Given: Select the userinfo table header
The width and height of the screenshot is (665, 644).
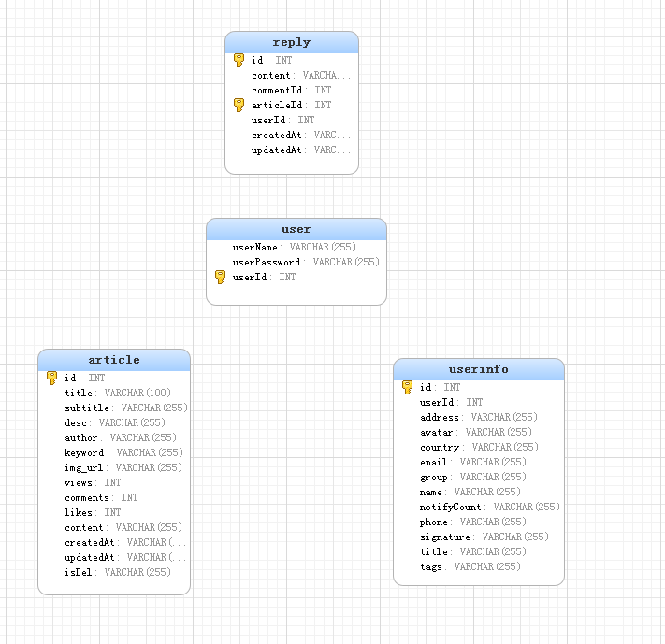Looking at the screenshot, I should click(479, 369).
